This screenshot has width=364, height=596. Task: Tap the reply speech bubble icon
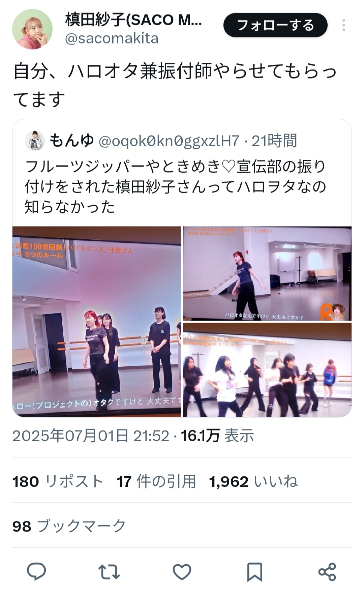[x=36, y=571]
